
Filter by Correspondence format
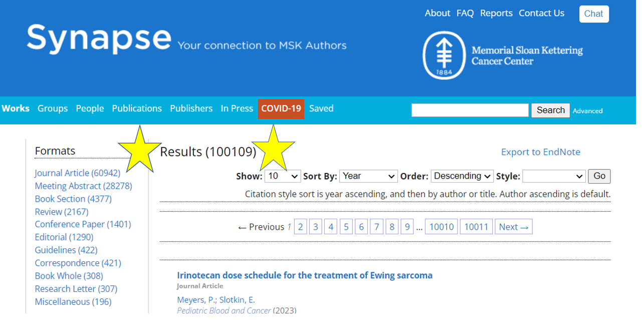pos(78,263)
